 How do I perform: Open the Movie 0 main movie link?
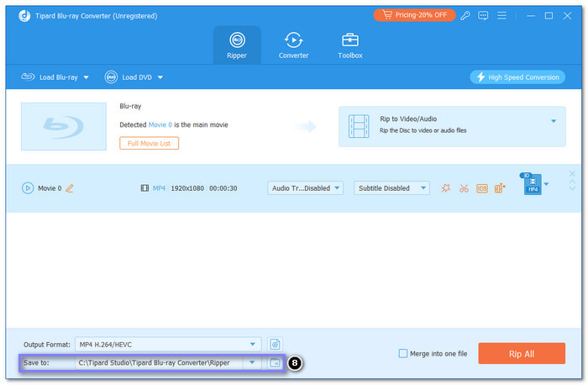160,124
